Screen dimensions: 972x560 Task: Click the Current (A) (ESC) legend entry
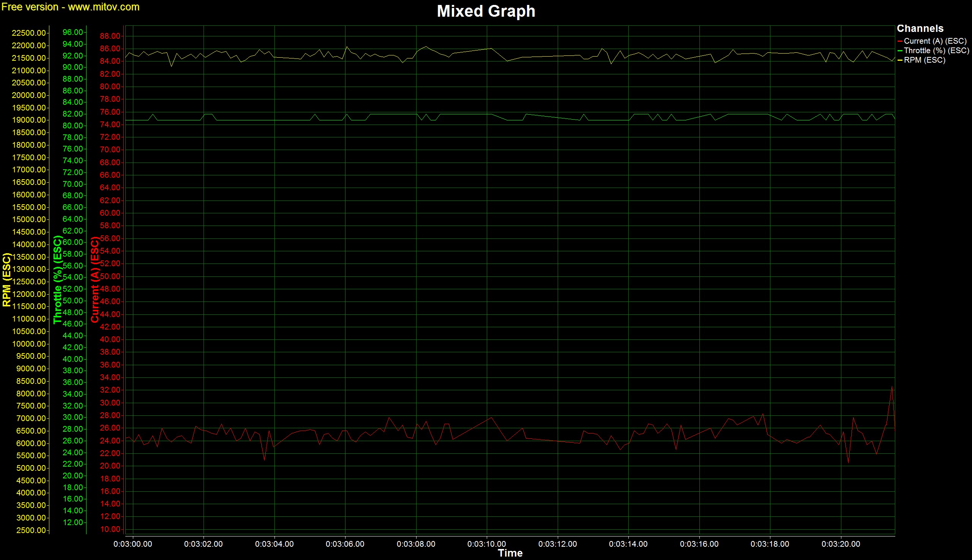(x=935, y=41)
